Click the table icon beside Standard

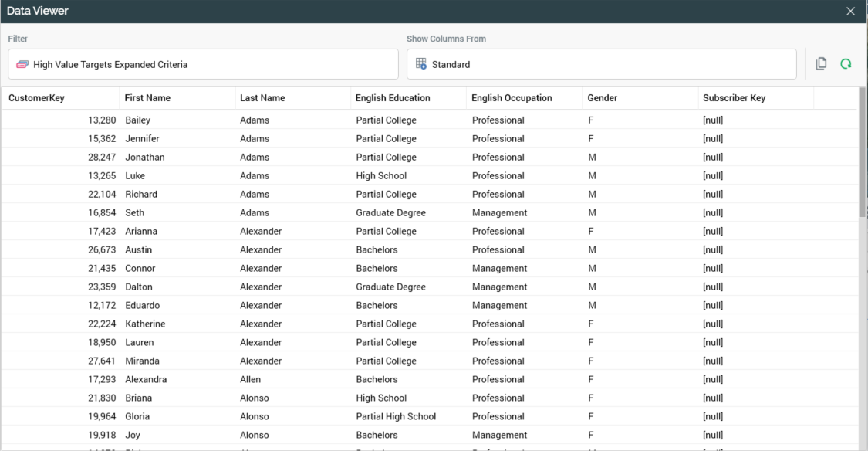click(421, 64)
